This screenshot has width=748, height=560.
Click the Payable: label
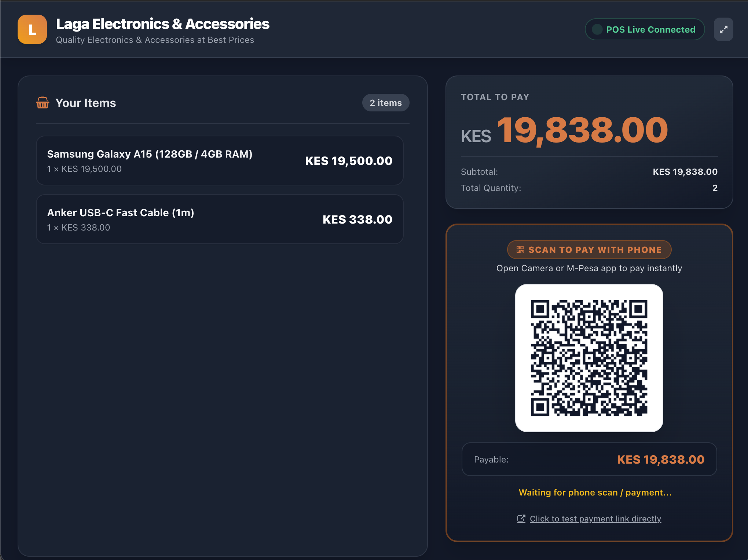491,459
